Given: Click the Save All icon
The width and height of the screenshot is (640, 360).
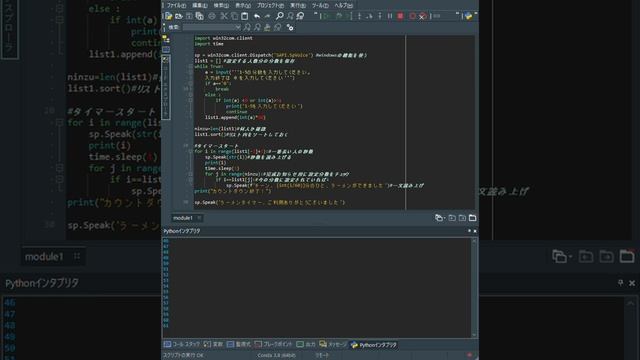Looking at the screenshot, I should [200, 16].
